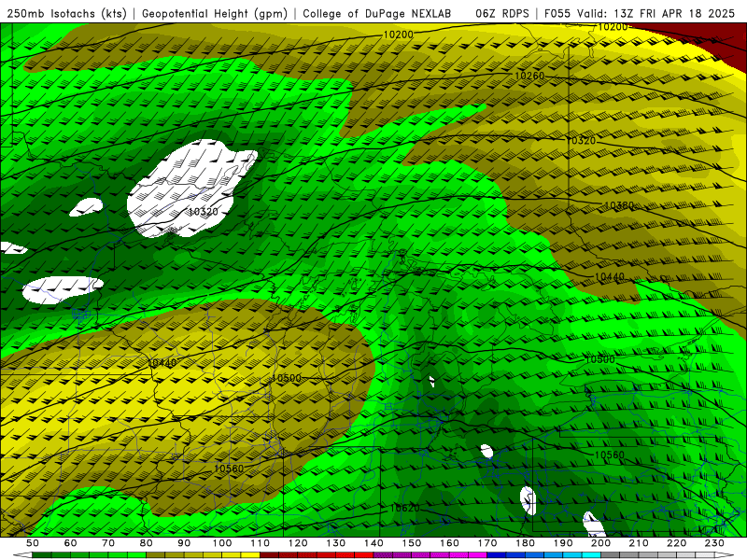This screenshot has height=560, width=747.
Task: Pick the darkest maroon swatch in the colorbar
Action: 270,555
